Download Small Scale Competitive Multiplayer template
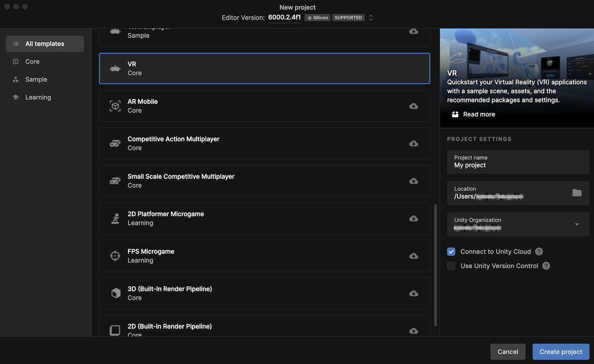Screen dimensions: 594x364 click(414, 181)
